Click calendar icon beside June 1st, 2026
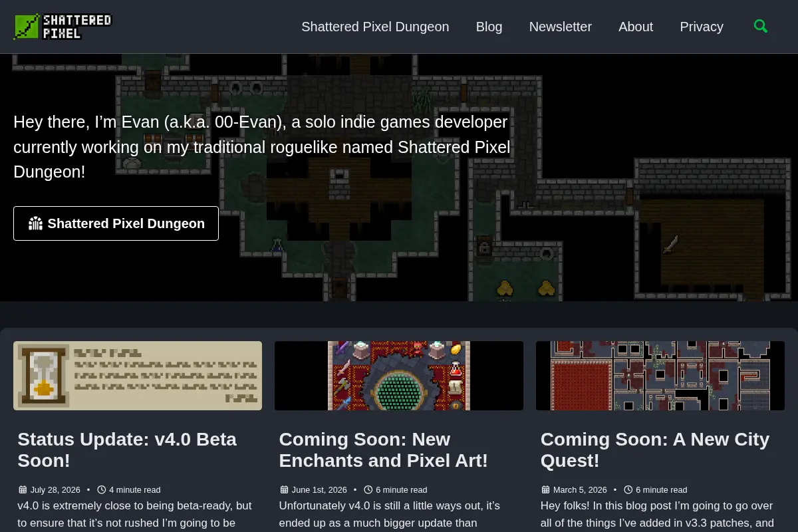Viewport: 798px width, 532px height. (284, 489)
